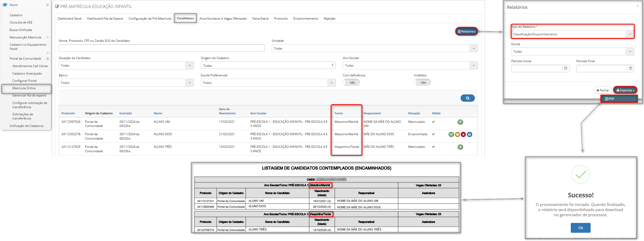The width and height of the screenshot is (644, 241).
Task: Open the Unidade dropdown
Action: tap(374, 49)
